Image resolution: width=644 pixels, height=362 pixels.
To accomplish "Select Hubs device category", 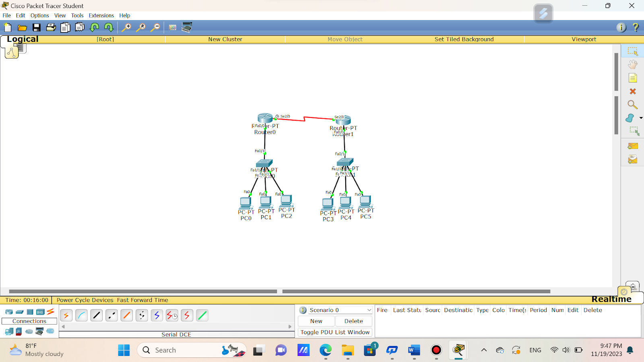I will (30, 312).
